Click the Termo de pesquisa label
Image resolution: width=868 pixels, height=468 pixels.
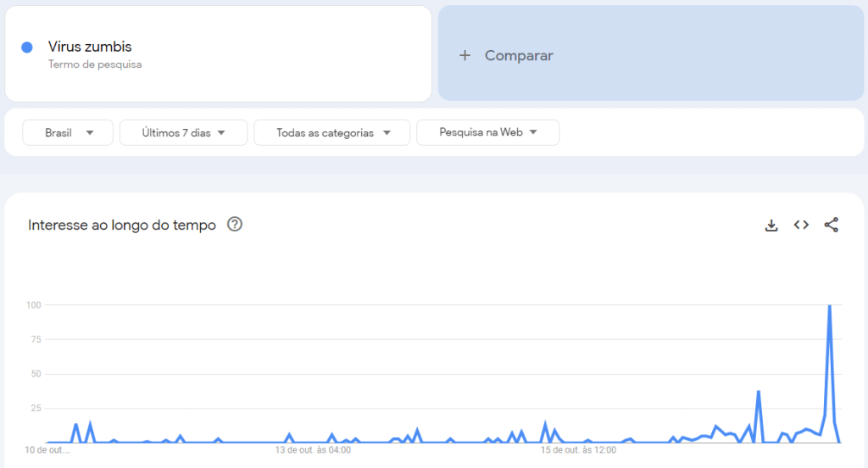95,64
